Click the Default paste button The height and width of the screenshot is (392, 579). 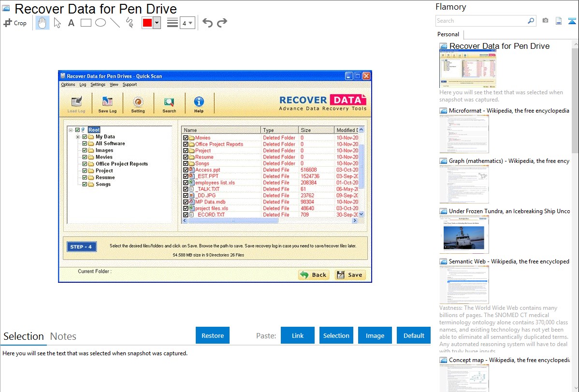(x=414, y=335)
